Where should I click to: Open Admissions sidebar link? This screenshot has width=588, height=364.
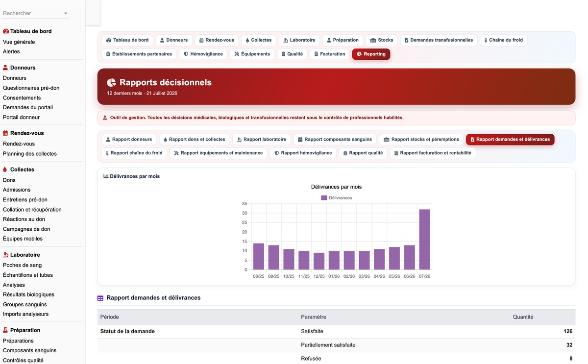point(17,190)
